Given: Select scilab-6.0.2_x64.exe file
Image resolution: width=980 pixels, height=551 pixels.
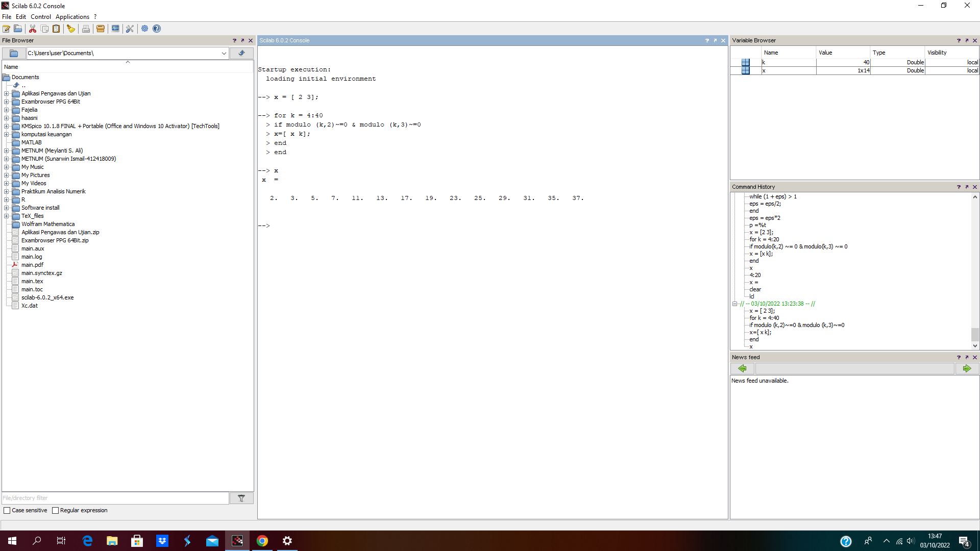Looking at the screenshot, I should (x=47, y=297).
